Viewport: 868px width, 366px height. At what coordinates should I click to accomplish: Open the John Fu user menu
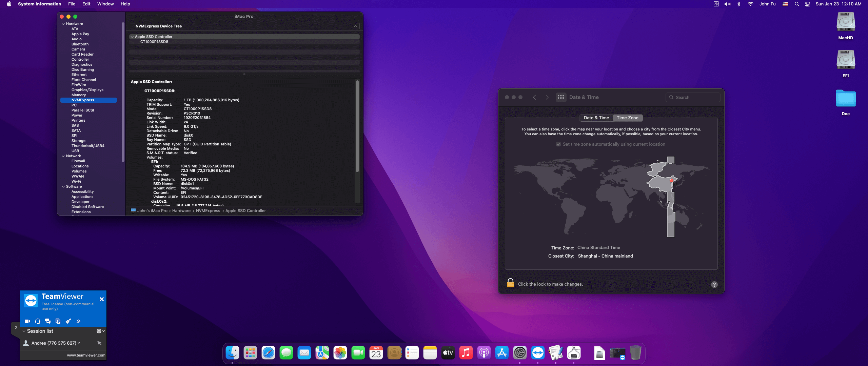pyautogui.click(x=767, y=4)
